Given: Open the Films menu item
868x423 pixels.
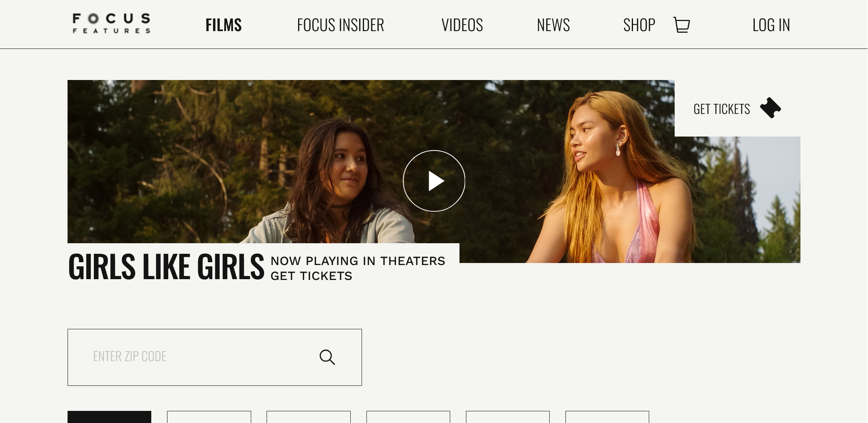Looking at the screenshot, I should click(x=223, y=25).
